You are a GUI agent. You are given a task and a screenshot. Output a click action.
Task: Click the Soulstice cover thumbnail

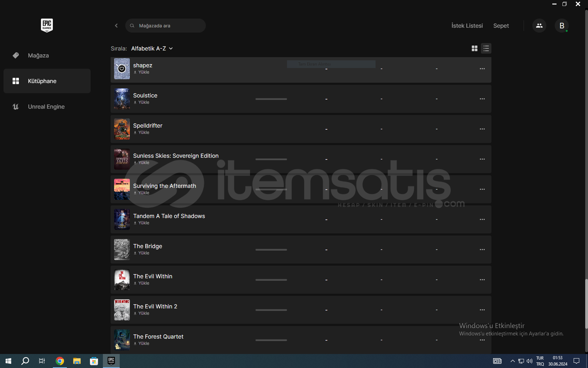pyautogui.click(x=122, y=99)
